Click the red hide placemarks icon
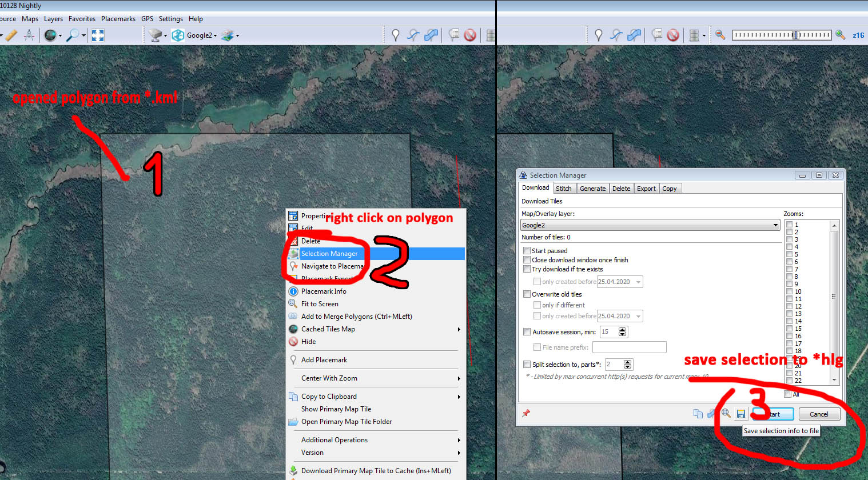This screenshot has height=480, width=868. [470, 35]
